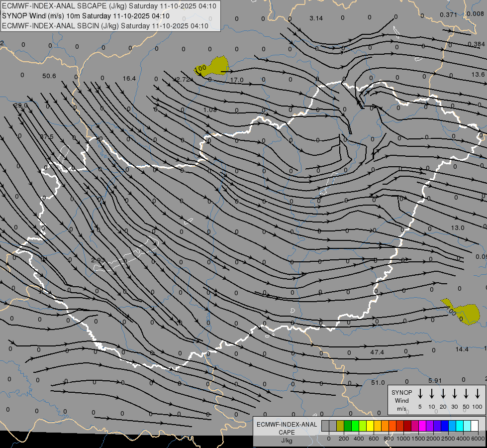Pick the dark red CAPE legend swatch

(407, 426)
